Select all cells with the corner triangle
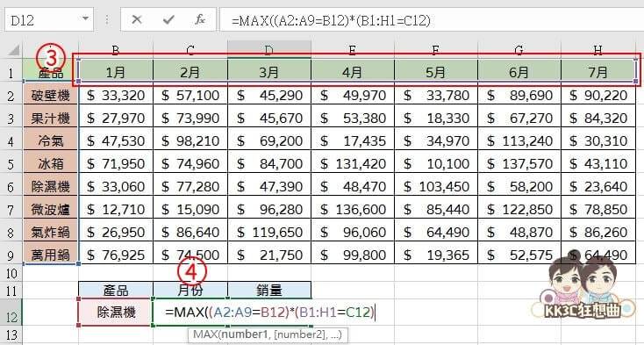Image resolution: width=644 pixels, height=345 pixels. click(x=13, y=51)
